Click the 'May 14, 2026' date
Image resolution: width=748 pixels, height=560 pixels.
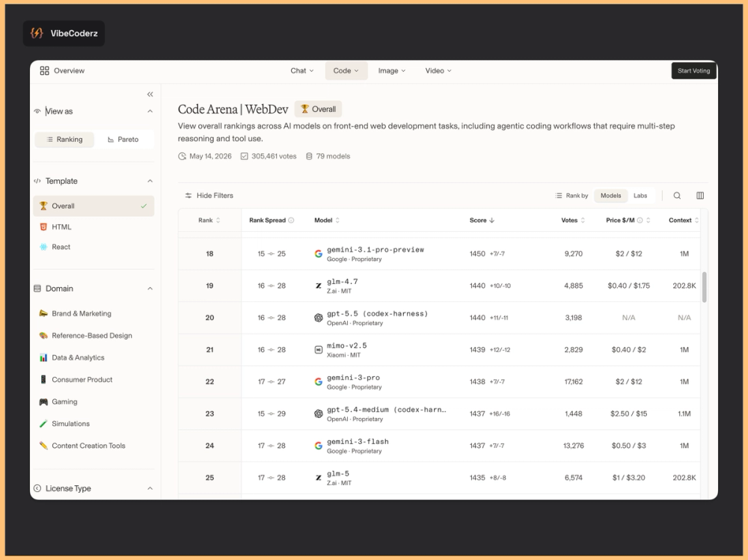[x=210, y=156]
